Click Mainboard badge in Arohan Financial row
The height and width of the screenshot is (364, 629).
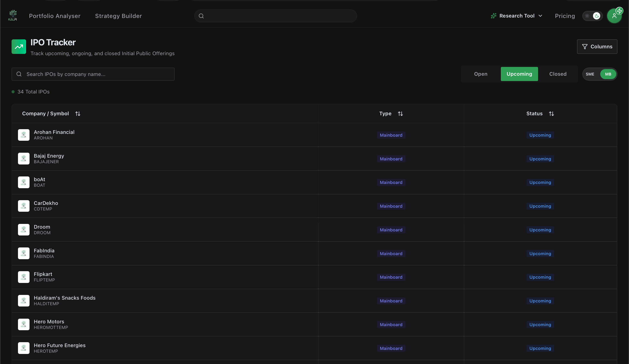pyautogui.click(x=391, y=135)
